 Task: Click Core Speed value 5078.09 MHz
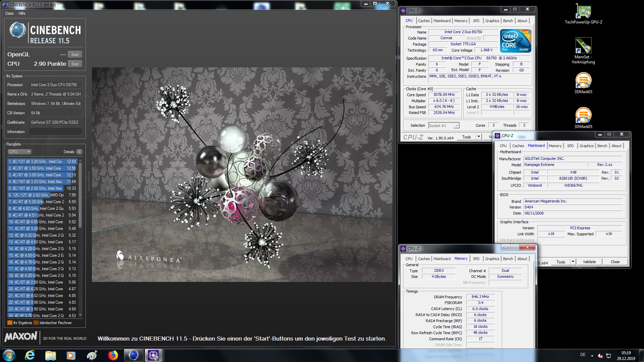coord(444,95)
